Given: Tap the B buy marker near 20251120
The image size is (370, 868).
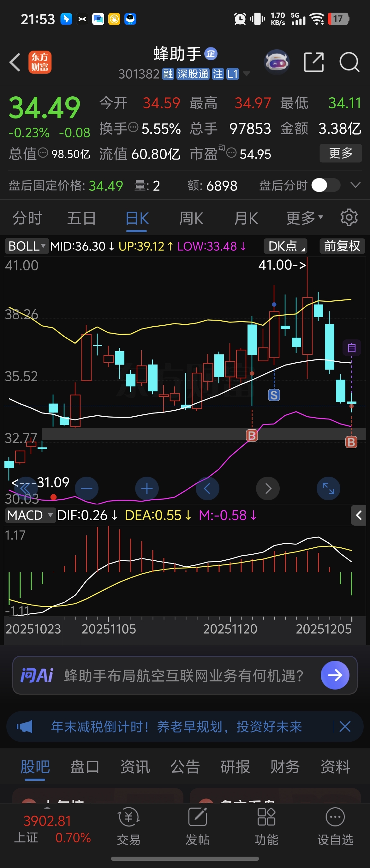Looking at the screenshot, I should coord(252,435).
